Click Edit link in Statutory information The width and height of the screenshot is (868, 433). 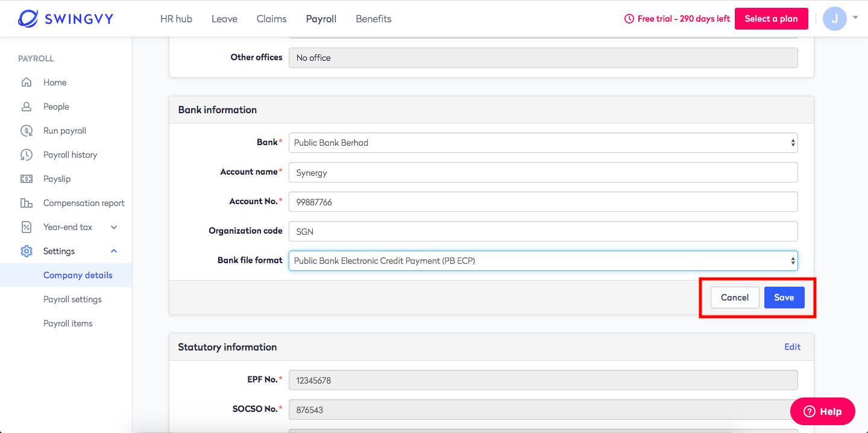[x=793, y=347]
